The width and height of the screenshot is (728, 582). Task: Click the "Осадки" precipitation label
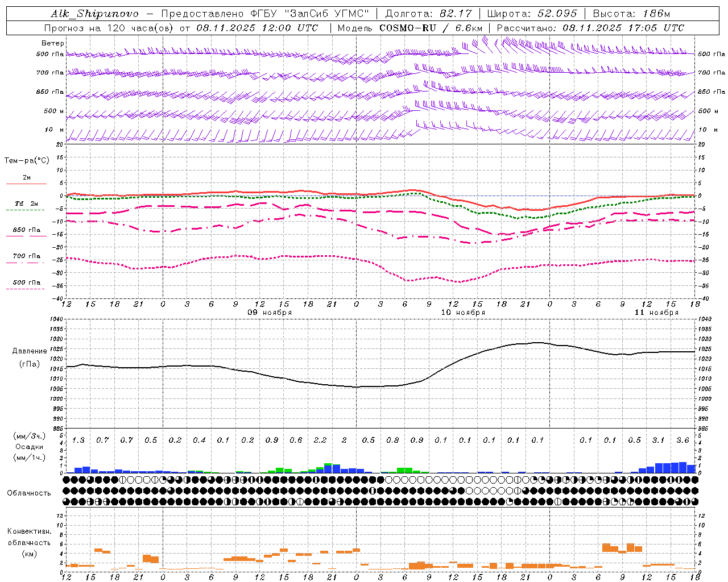pyautogui.click(x=30, y=447)
